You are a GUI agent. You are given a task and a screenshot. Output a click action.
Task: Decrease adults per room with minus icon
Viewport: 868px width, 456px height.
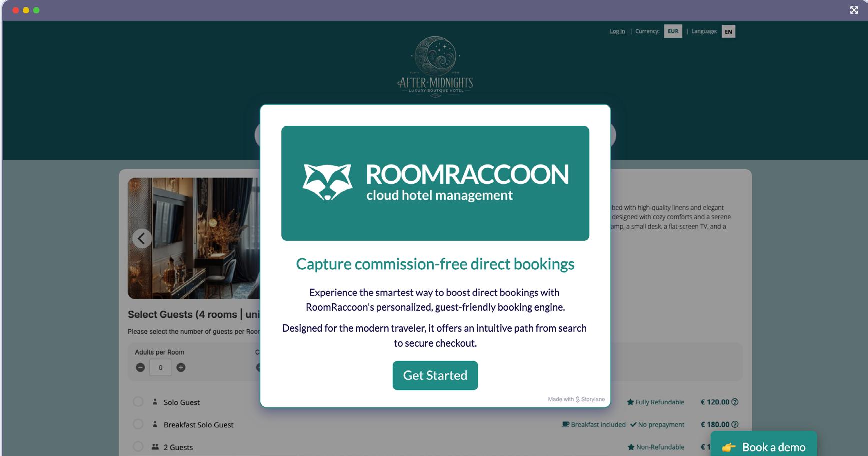pyautogui.click(x=140, y=367)
